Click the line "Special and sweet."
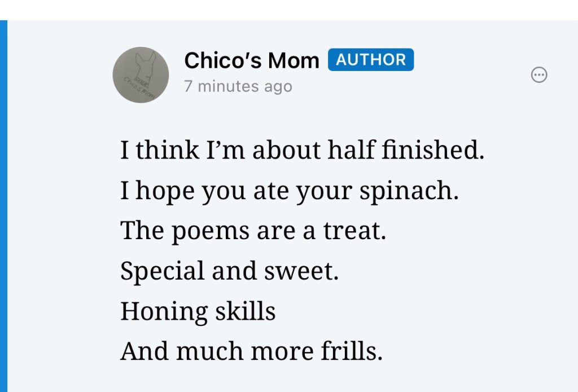 229,271
